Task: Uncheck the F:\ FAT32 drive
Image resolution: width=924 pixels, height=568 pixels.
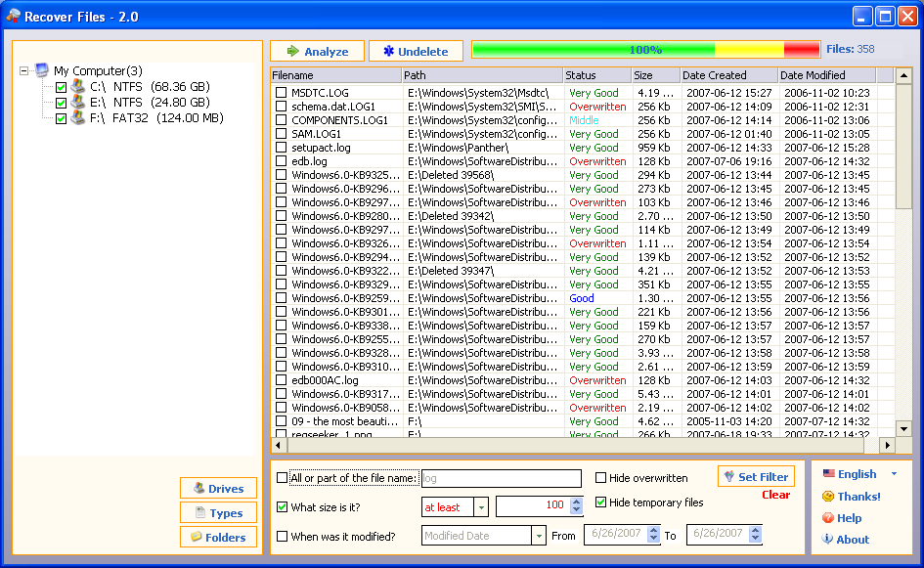Action: point(61,118)
